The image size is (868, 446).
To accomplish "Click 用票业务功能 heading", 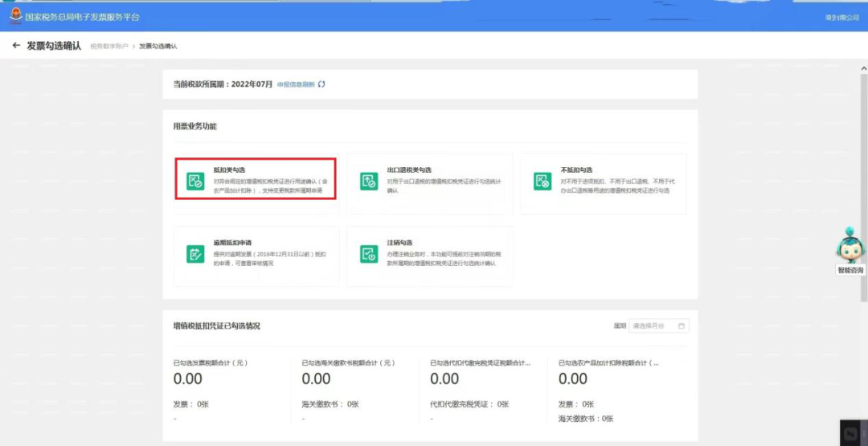I will [x=194, y=127].
